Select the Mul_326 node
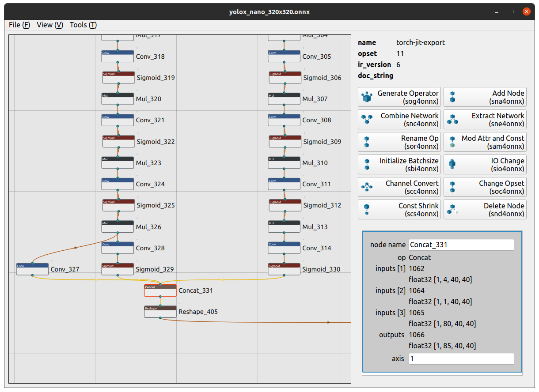This screenshot has width=539, height=392. (x=118, y=226)
